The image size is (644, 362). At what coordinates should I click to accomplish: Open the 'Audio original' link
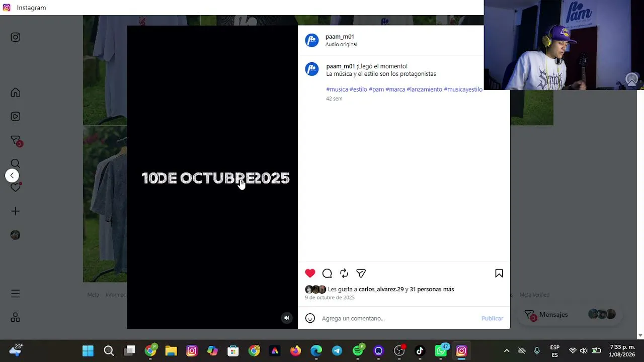pos(341,44)
